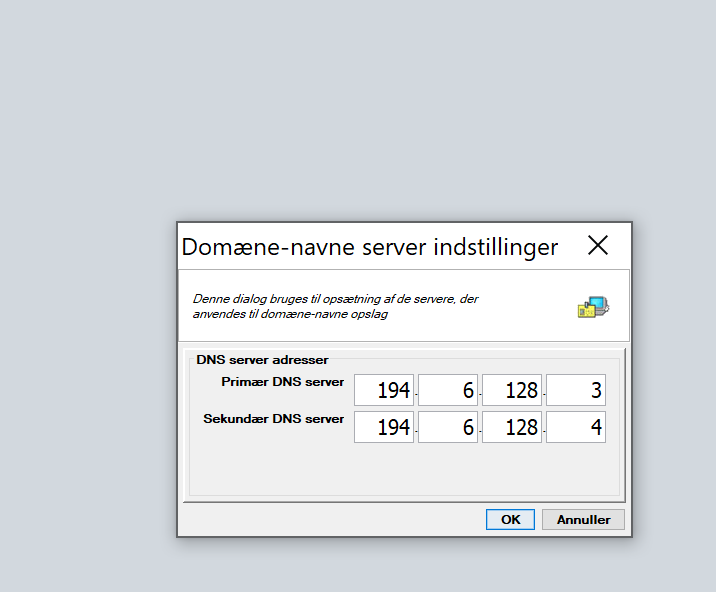Click the Primær DNS server label
The height and width of the screenshot is (592, 716).
tap(283, 382)
